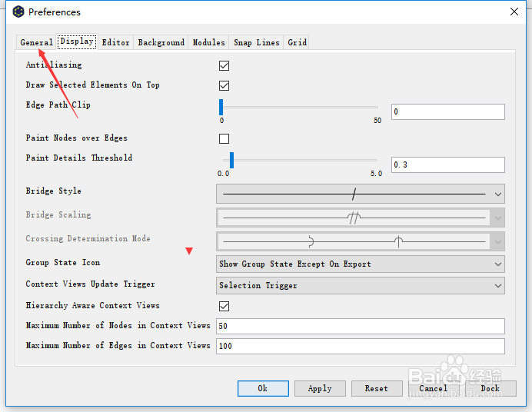Open the Editor tab
This screenshot has height=412, width=532.
[115, 42]
